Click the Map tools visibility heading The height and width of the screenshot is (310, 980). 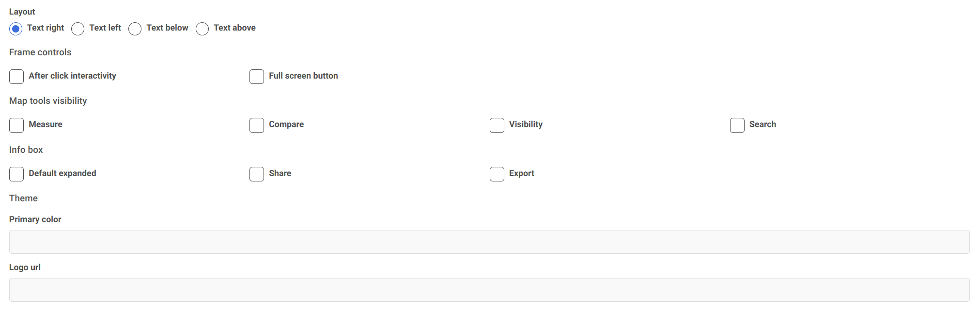pyautogui.click(x=48, y=101)
